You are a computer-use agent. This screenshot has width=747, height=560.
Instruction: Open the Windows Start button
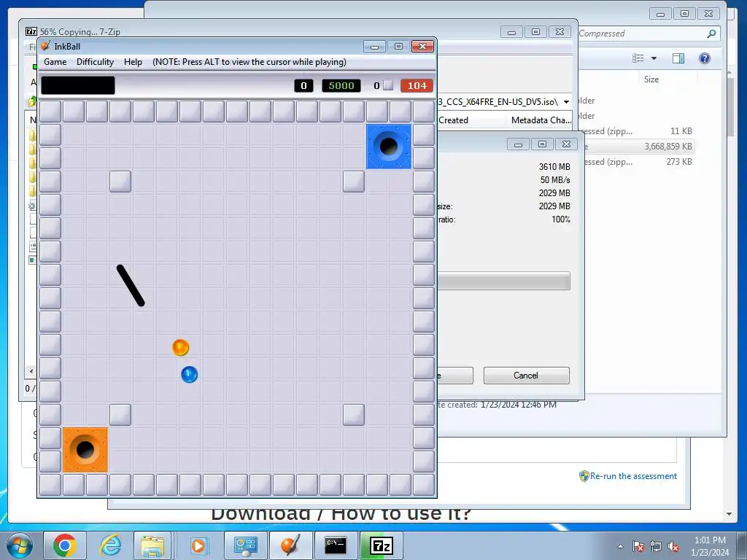(x=20, y=545)
